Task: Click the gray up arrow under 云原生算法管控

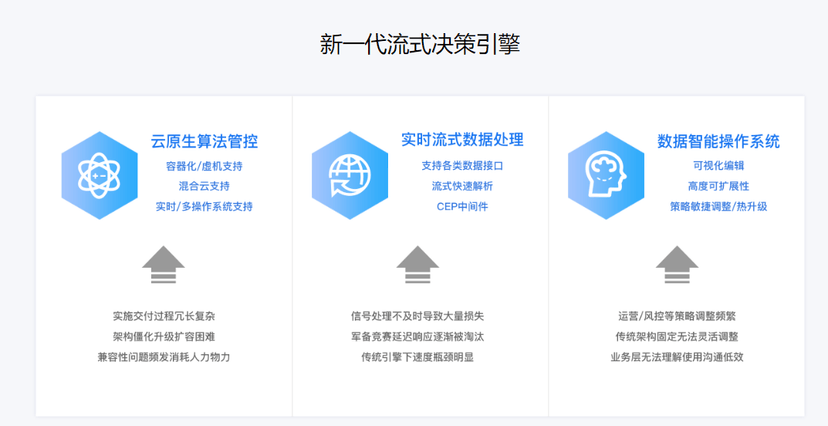Action: pos(163,264)
